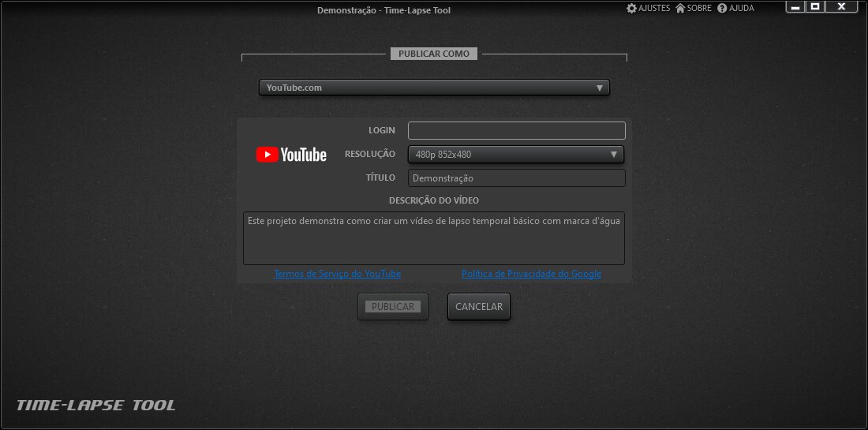Click the YouTube logo in the form
Screen dimensions: 868x430
point(291,155)
